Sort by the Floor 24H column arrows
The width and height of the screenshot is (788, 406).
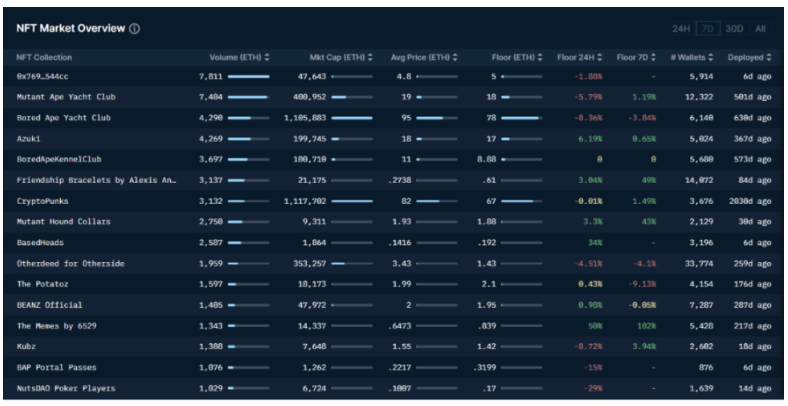pos(600,57)
